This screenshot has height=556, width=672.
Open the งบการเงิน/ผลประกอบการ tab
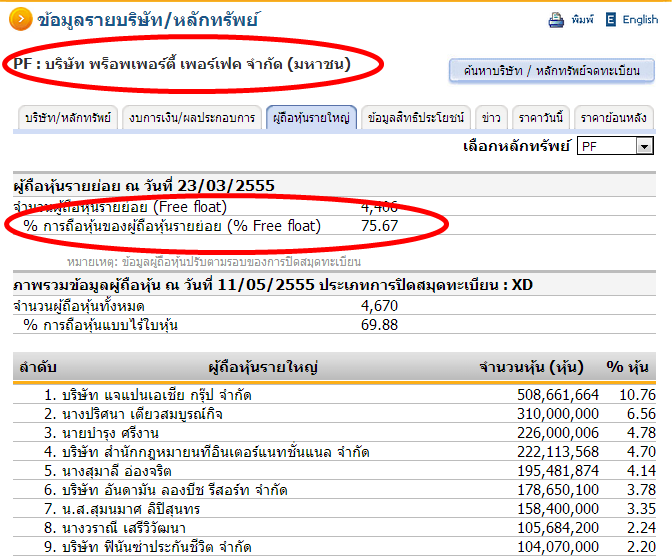click(x=192, y=117)
